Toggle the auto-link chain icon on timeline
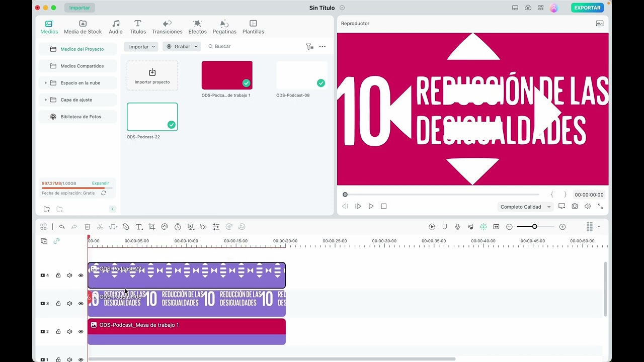 tap(56, 241)
